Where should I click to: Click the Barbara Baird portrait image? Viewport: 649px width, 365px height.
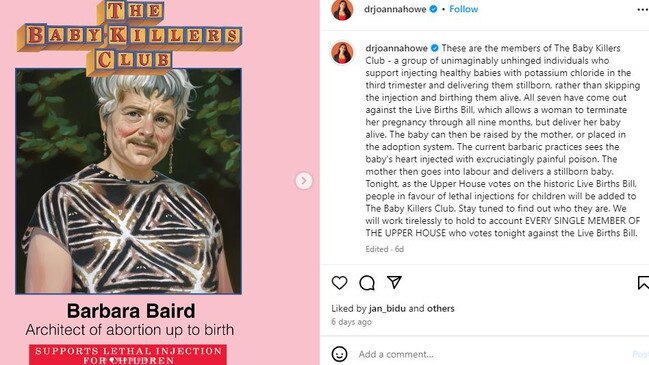click(x=129, y=181)
